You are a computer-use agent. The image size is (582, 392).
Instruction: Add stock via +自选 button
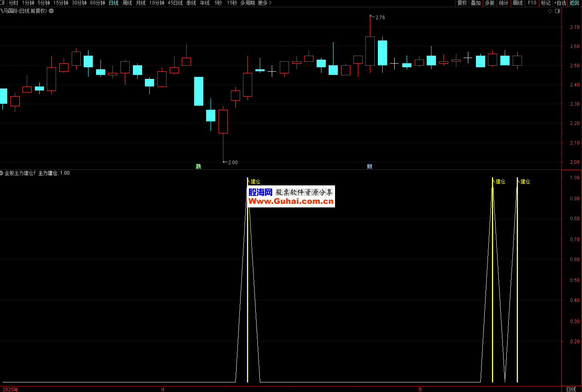(560, 3)
